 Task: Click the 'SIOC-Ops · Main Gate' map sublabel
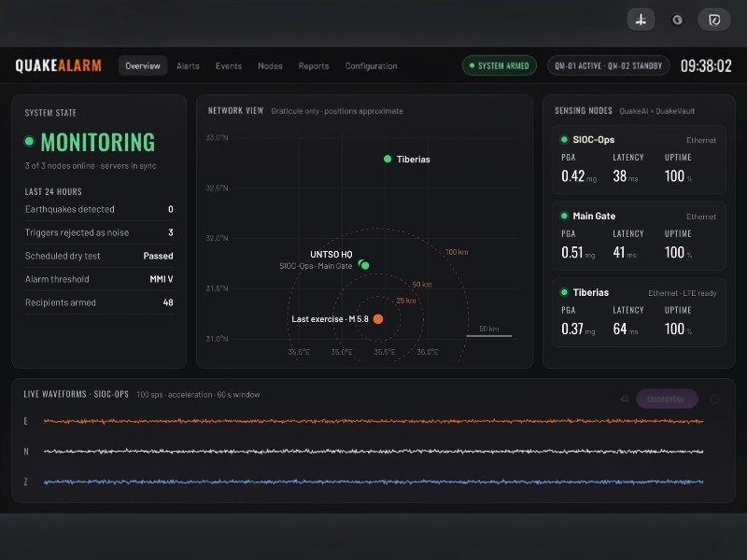tap(316, 266)
